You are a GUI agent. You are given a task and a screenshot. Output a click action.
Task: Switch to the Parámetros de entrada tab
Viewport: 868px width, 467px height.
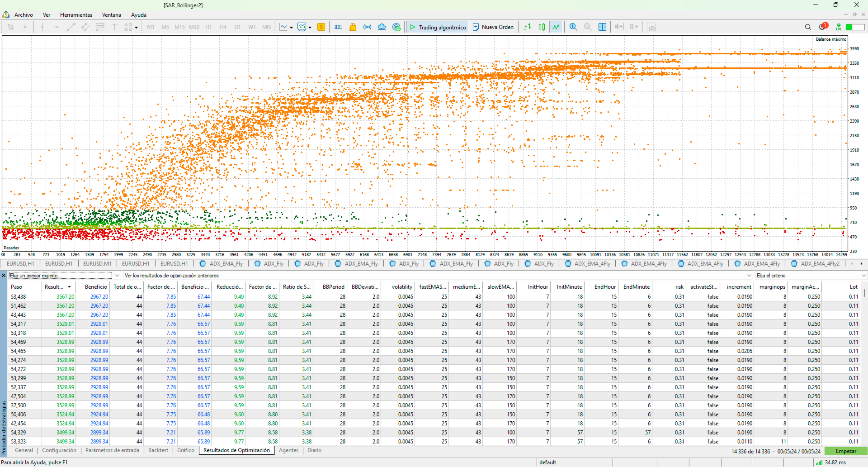(112, 450)
